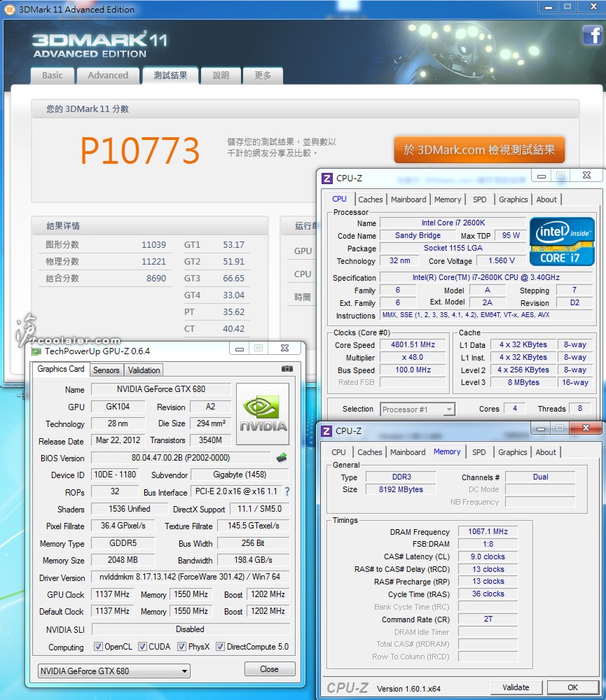Switch to CPU tab in the CPU-Z memory window
Viewport: 606px width, 700px height.
(338, 452)
